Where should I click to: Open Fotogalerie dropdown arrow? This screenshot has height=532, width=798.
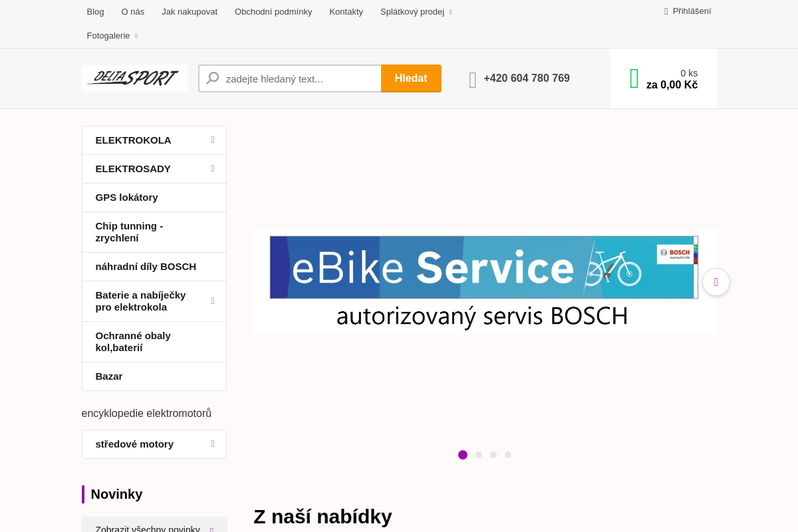136,36
